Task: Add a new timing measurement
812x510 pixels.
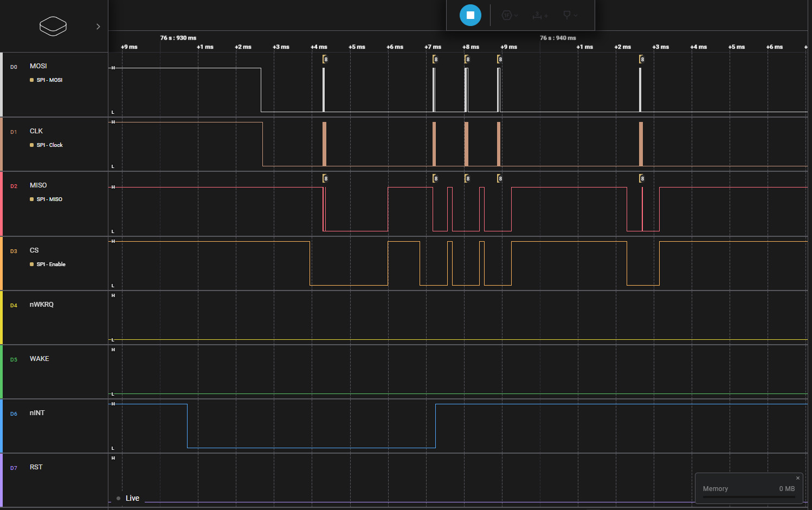Action: [540, 15]
